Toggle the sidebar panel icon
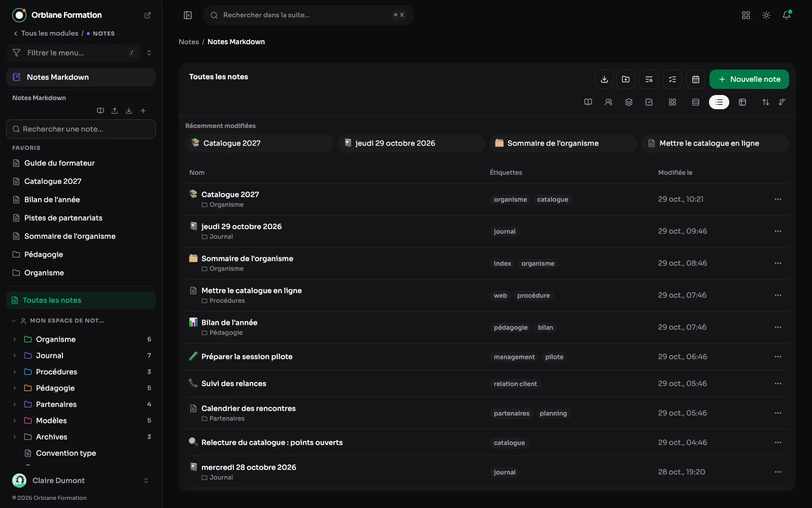This screenshot has height=508, width=812. (x=188, y=15)
